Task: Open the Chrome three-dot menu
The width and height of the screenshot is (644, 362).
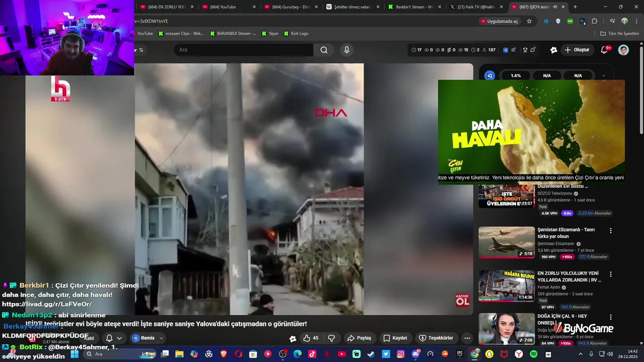Action: [635, 21]
